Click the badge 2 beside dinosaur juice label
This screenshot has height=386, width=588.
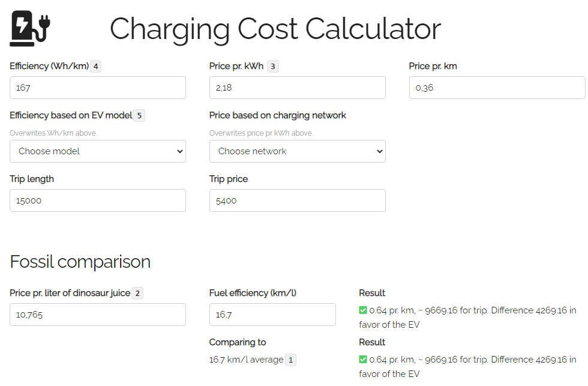[137, 293]
